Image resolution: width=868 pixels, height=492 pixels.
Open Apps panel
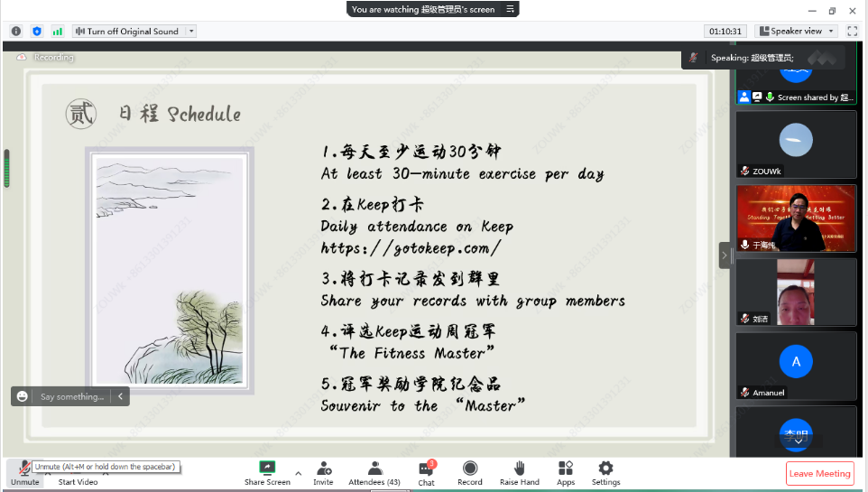tap(565, 474)
